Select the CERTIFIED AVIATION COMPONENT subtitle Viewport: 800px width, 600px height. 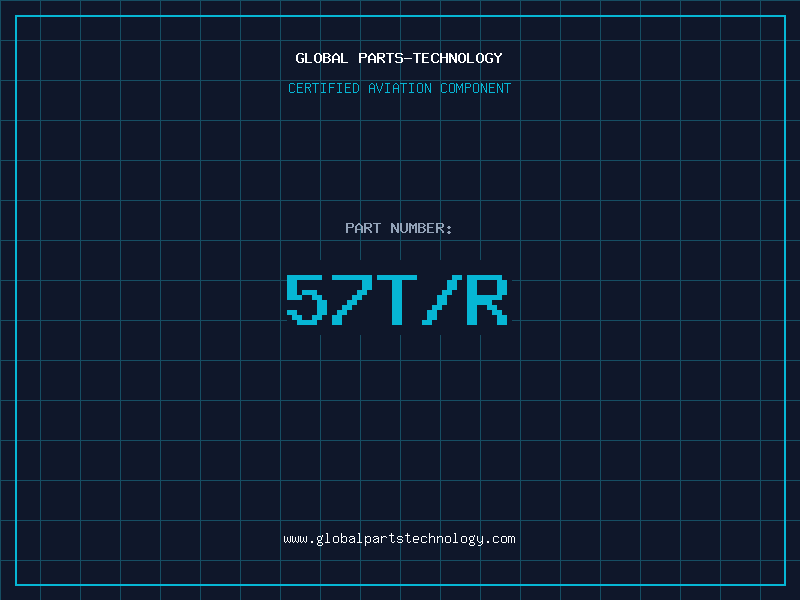coord(399,88)
